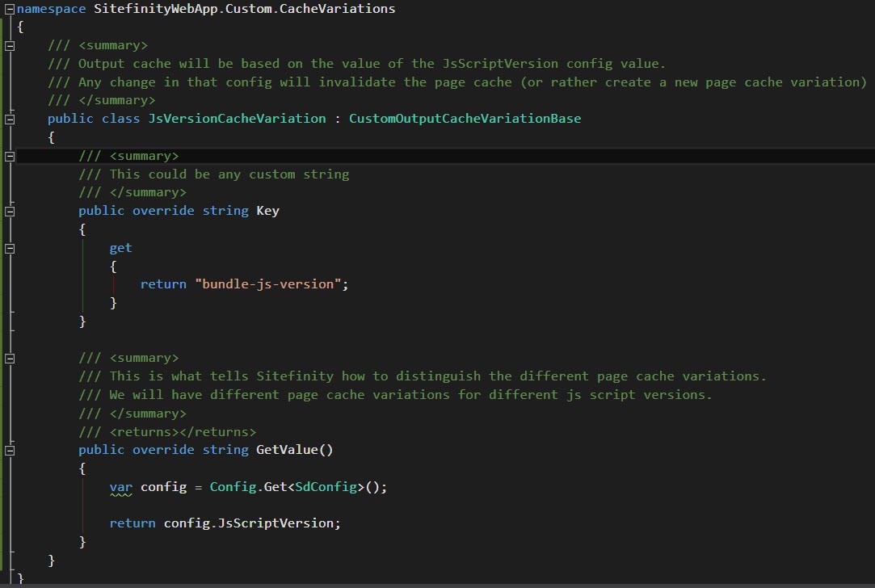Click the vertical scrollbar on the right edge

coord(871,242)
